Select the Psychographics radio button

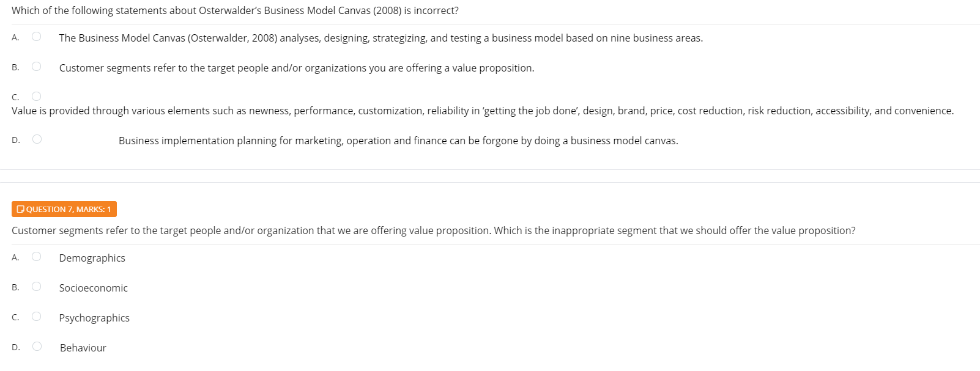[37, 316]
